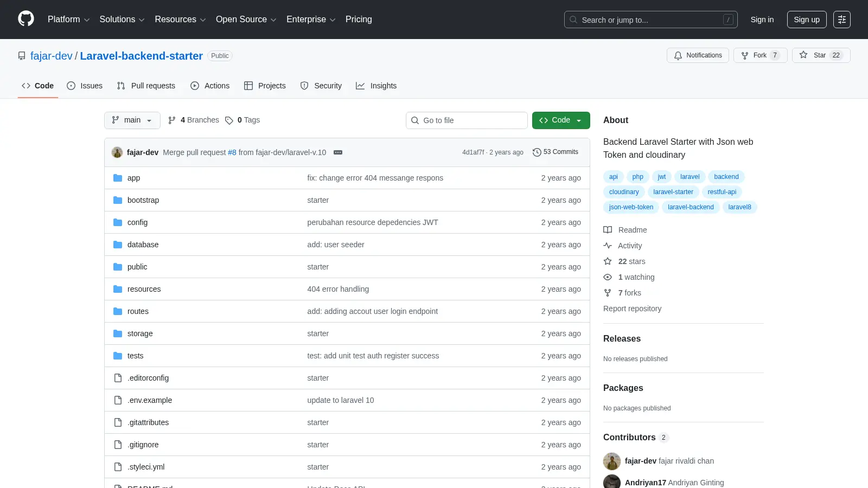Open the Insights tab
The width and height of the screenshot is (868, 488).
376,86
